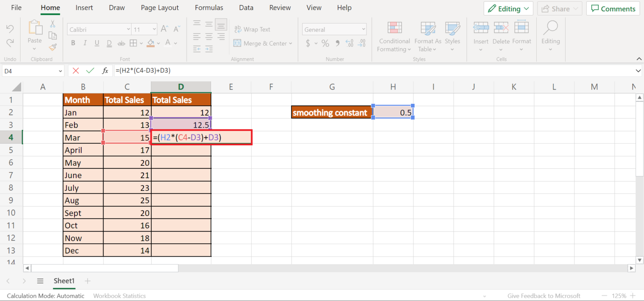Toggle bold formatting in the Font group

tap(73, 43)
